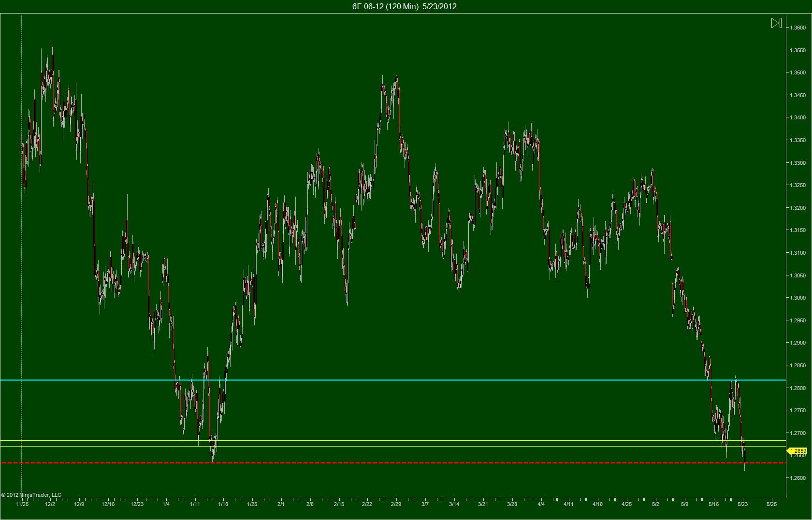The width and height of the screenshot is (812, 520).
Task: Click the 1.3350 price axis label
Action: pos(797,140)
